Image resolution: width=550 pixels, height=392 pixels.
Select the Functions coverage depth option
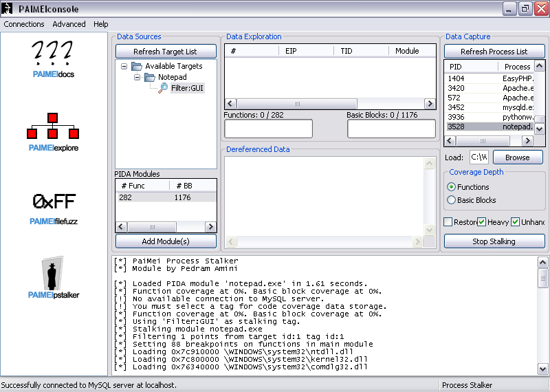click(x=451, y=187)
